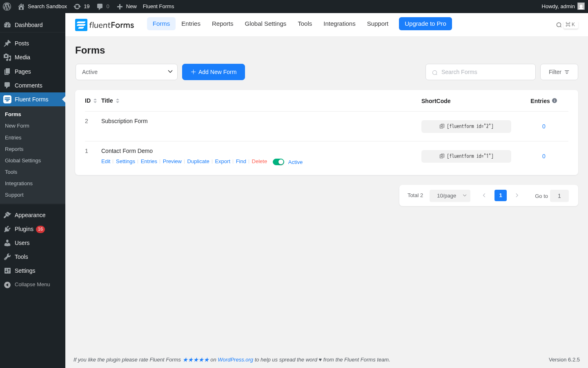The width and height of the screenshot is (588, 368).
Task: Open WordPress Settings in the sidebar
Action: point(33,271)
